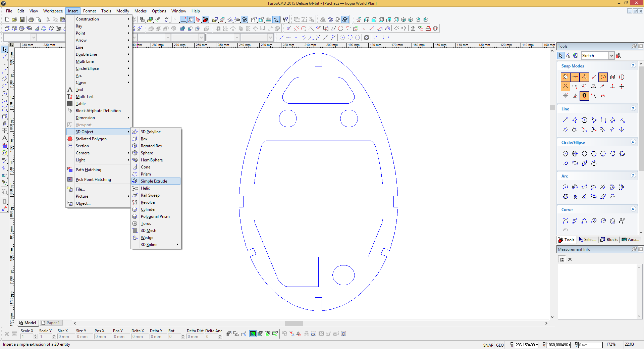Click the Path Hatching icon

click(70, 170)
